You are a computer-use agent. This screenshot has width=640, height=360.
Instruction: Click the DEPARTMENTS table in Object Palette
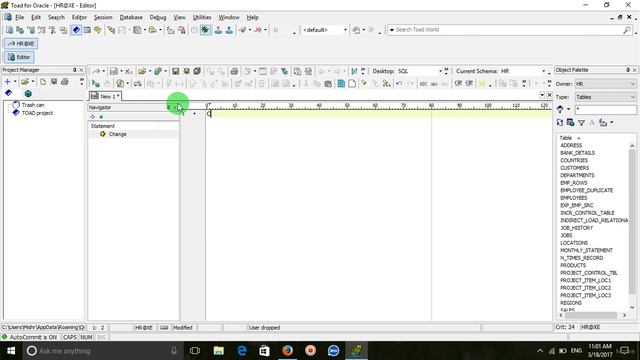pos(577,176)
